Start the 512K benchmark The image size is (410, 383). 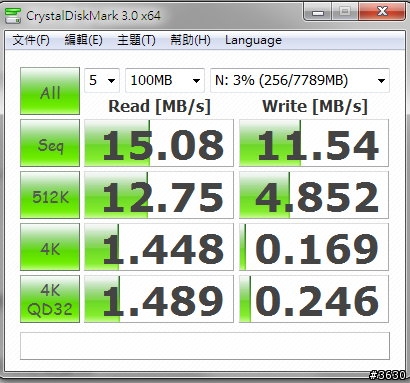click(x=50, y=195)
